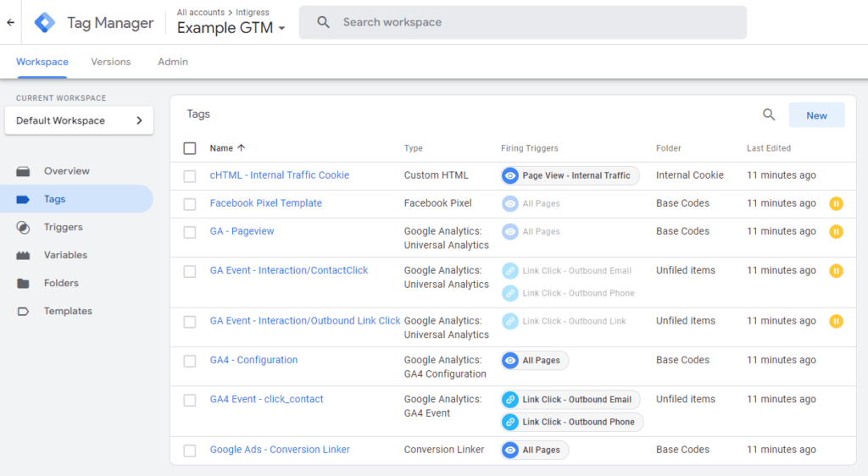
Task: Check the GA - Pageview checkbox
Action: point(190,232)
